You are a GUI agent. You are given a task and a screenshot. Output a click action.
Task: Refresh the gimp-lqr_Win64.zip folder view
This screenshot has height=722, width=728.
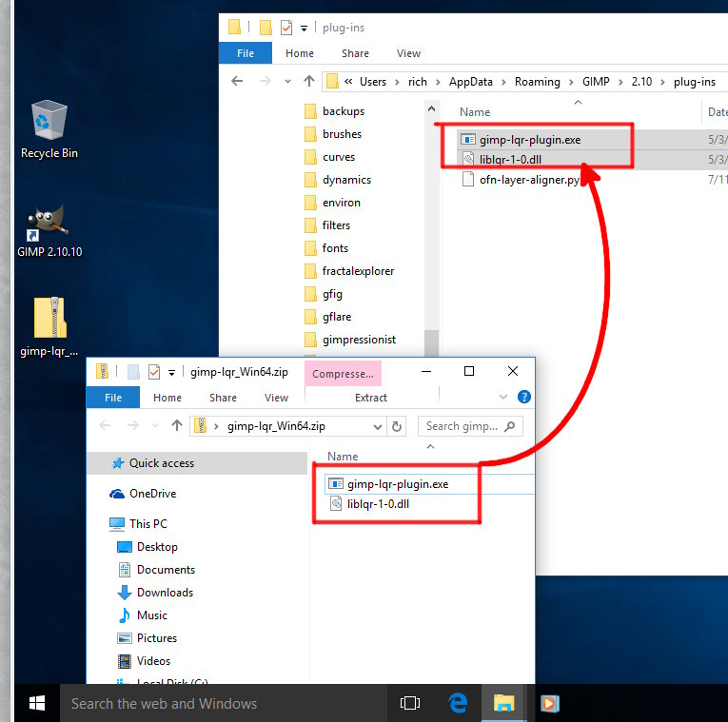(x=397, y=426)
